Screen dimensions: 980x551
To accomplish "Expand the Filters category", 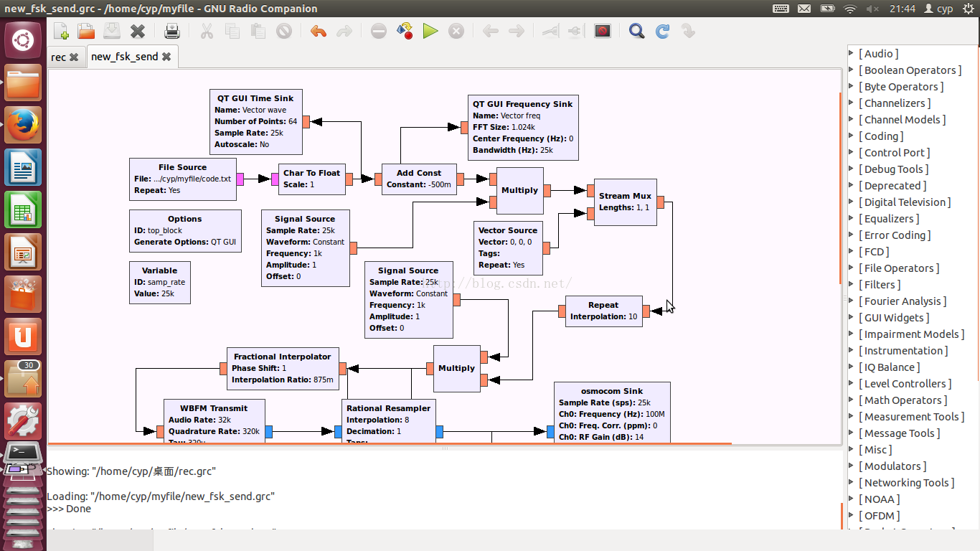I will [852, 284].
